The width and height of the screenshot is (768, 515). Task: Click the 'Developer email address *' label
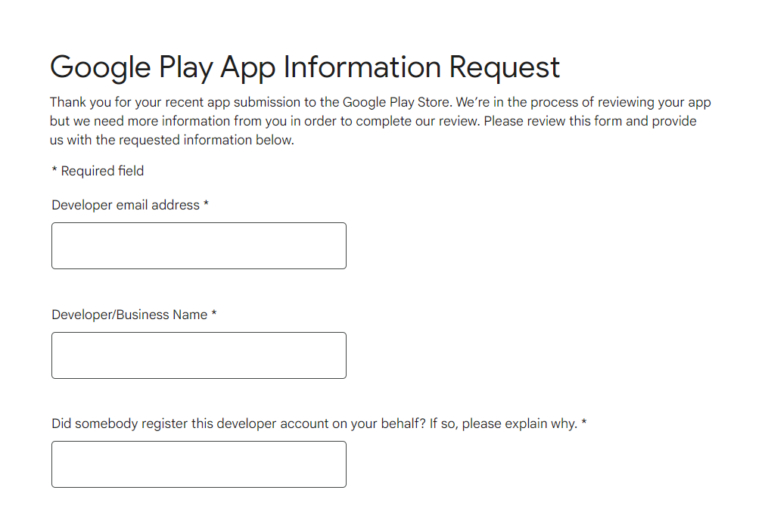(130, 205)
